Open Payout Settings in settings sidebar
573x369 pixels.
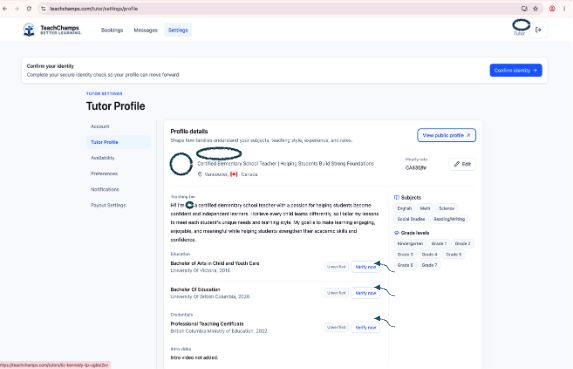click(108, 205)
